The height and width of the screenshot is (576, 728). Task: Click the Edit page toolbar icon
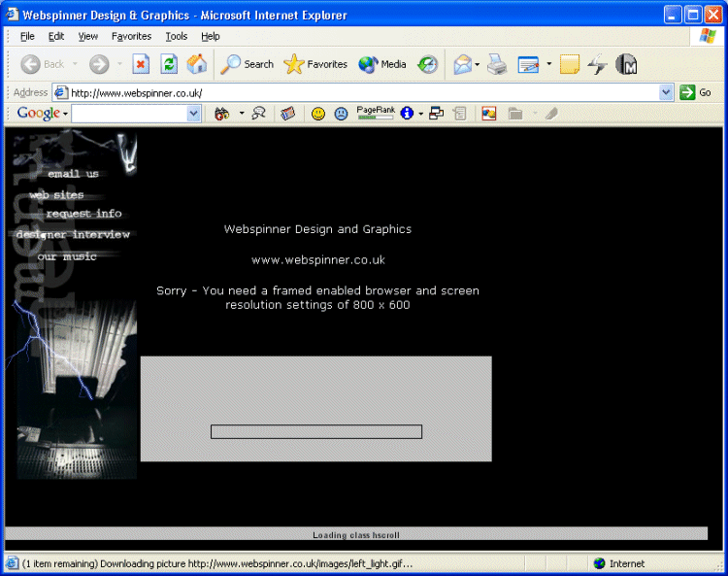(528, 64)
